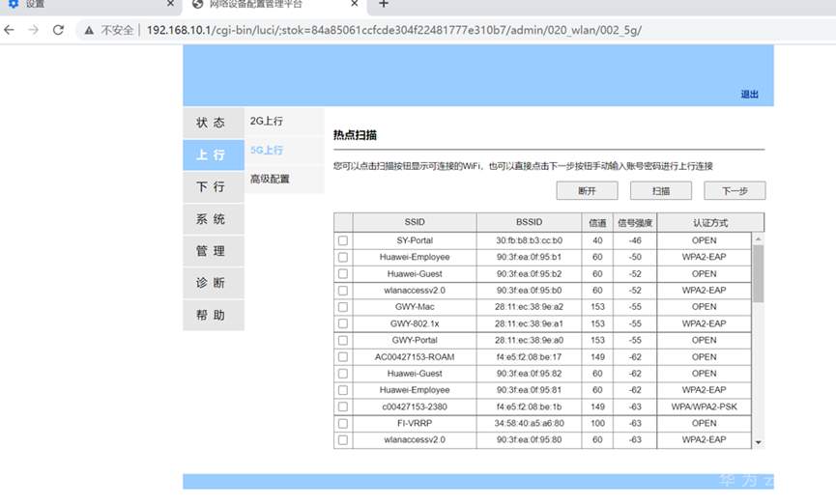Screen dimensions: 836x504
Task: Close the 设置 browser tab
Action: [170, 4]
